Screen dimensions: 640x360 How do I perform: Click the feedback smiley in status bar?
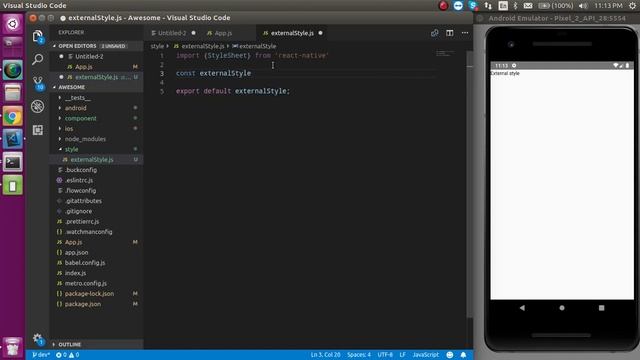pyautogui.click(x=449, y=355)
